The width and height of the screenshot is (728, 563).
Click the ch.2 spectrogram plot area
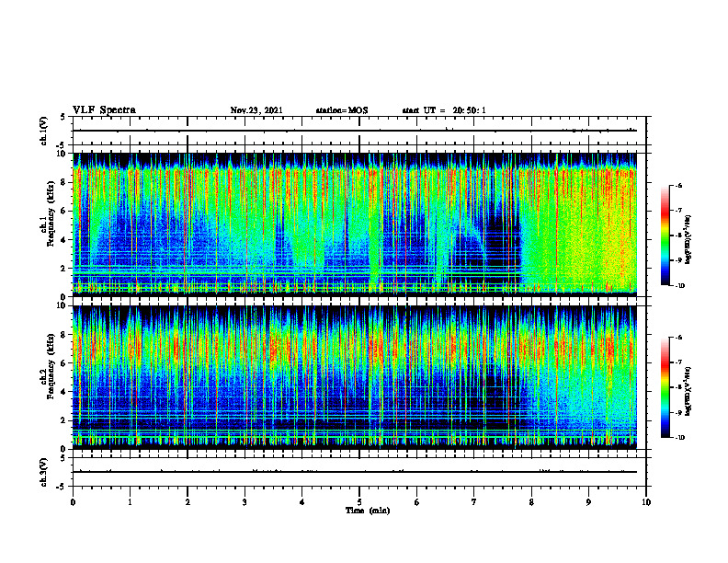355,377
